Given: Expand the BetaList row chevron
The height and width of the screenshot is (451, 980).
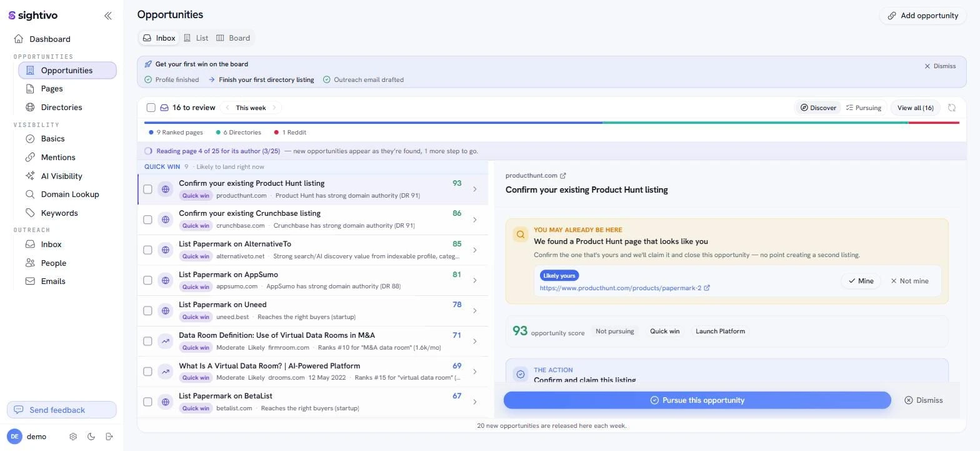Looking at the screenshot, I should tap(475, 402).
